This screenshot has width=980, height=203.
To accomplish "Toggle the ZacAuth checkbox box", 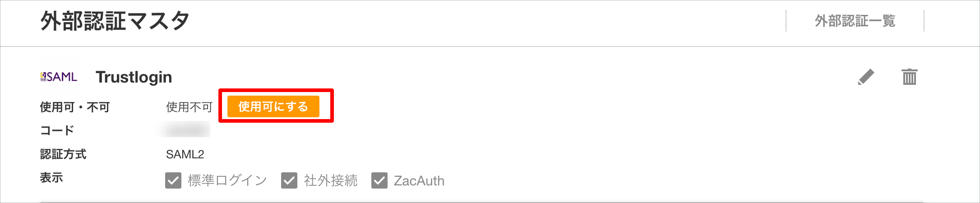I will (379, 180).
